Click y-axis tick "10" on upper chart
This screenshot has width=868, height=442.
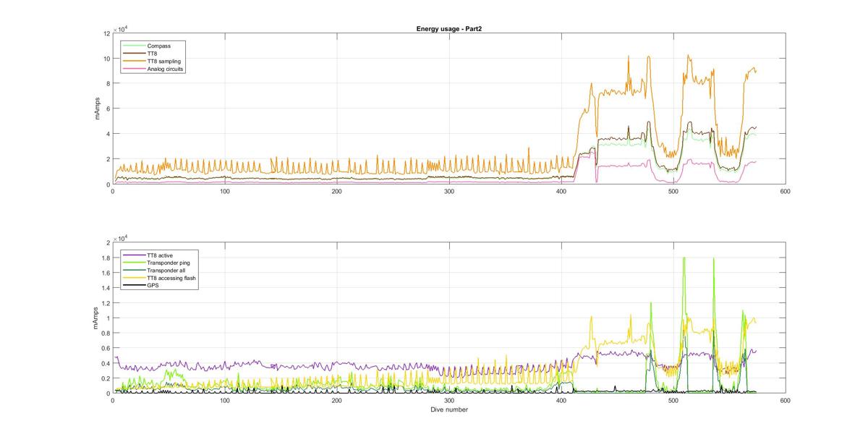tap(106, 59)
